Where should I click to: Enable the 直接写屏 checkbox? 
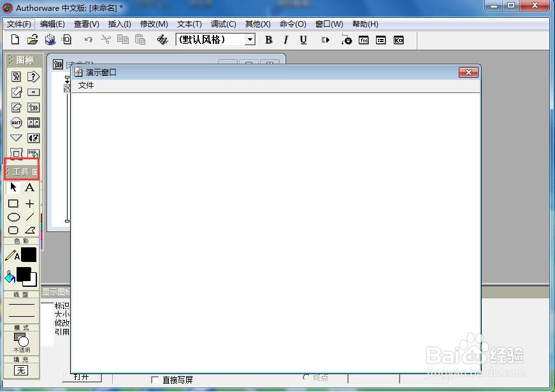155,380
